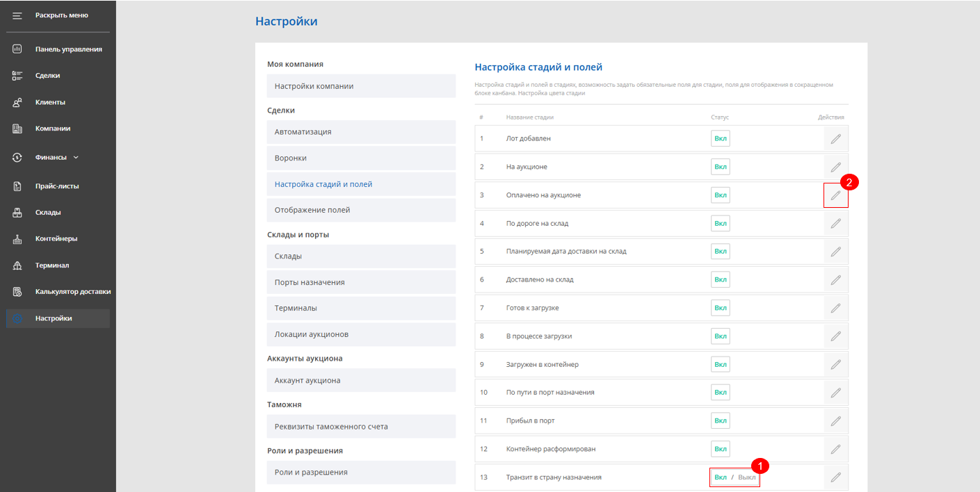Select Настройка стадий и полей section
The image size is (980, 492).
click(361, 184)
